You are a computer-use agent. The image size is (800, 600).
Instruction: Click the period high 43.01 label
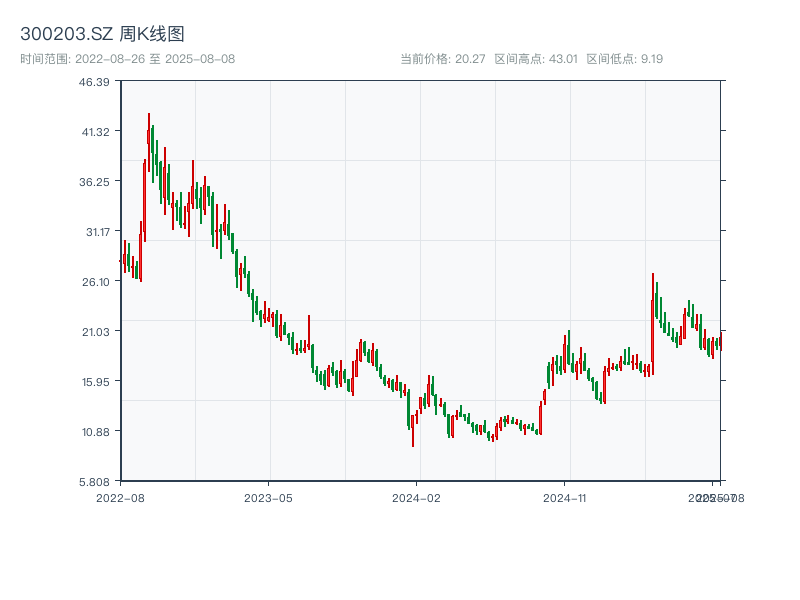[x=536, y=59]
